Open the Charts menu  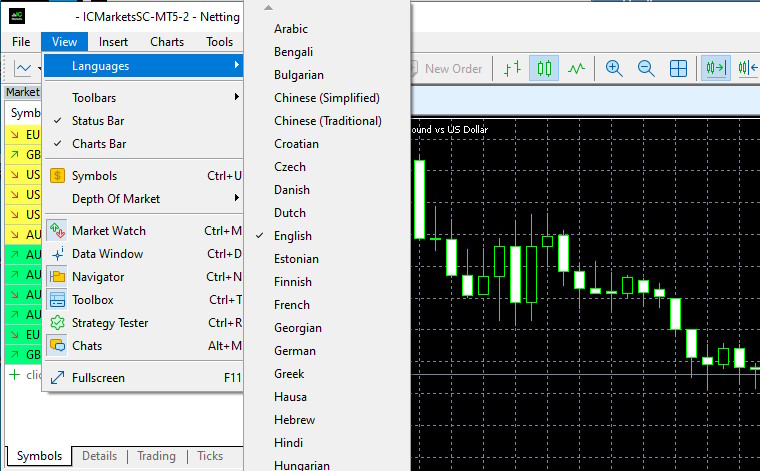[167, 42]
